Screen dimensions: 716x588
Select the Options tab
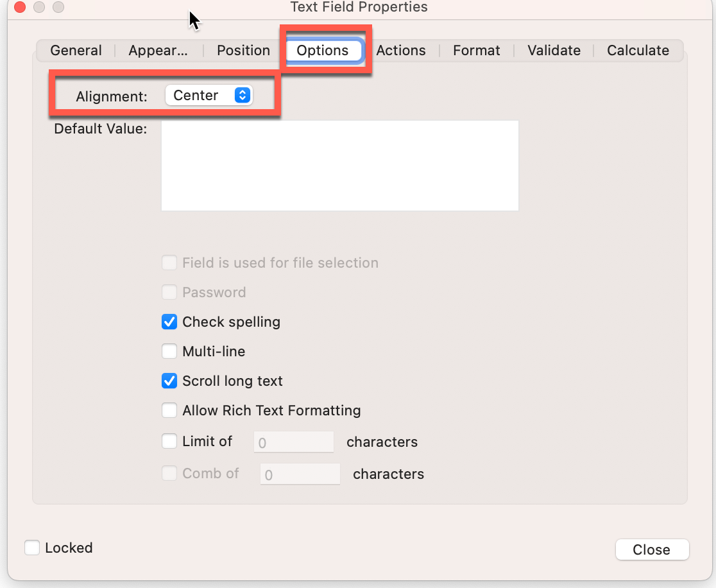pos(323,50)
